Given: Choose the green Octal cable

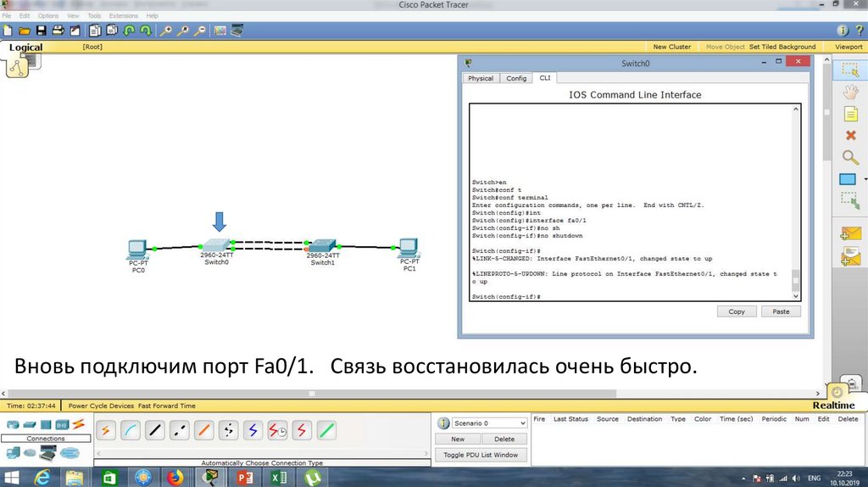Looking at the screenshot, I should pyautogui.click(x=326, y=430).
